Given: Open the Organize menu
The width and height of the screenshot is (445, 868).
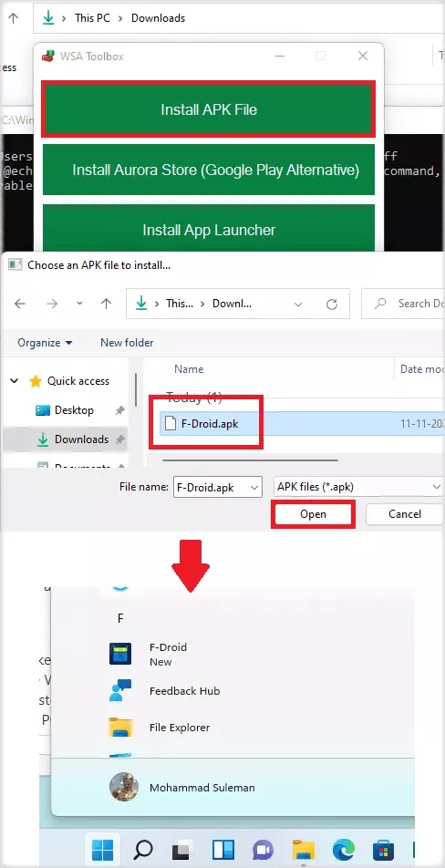Looking at the screenshot, I should click(x=45, y=343).
